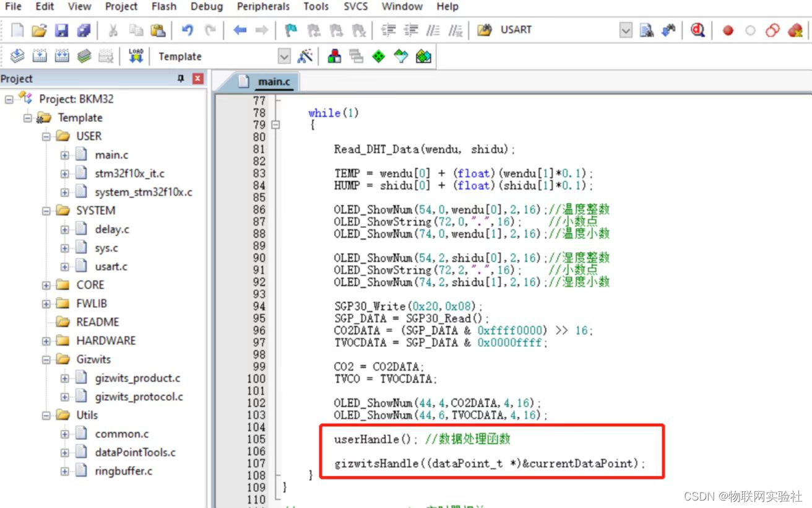The image size is (812, 508).
Task: Click the Kill All Breakpoints icon
Action: (x=795, y=30)
